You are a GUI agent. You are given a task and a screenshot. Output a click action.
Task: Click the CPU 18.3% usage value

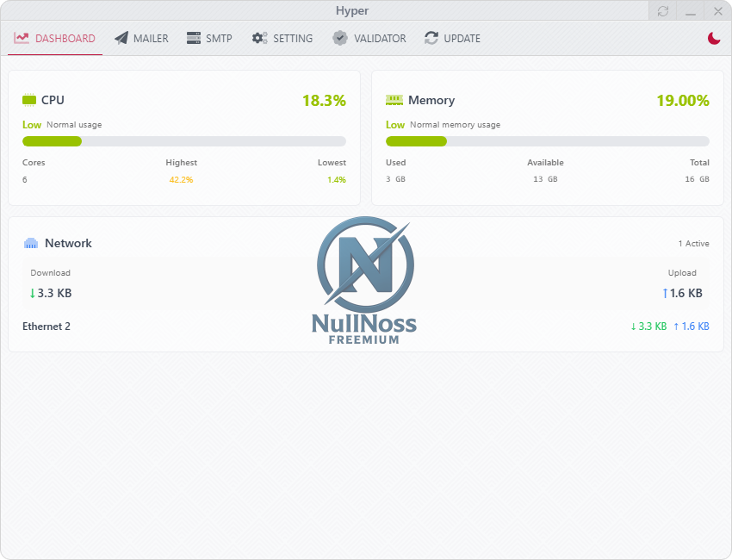pos(324,101)
